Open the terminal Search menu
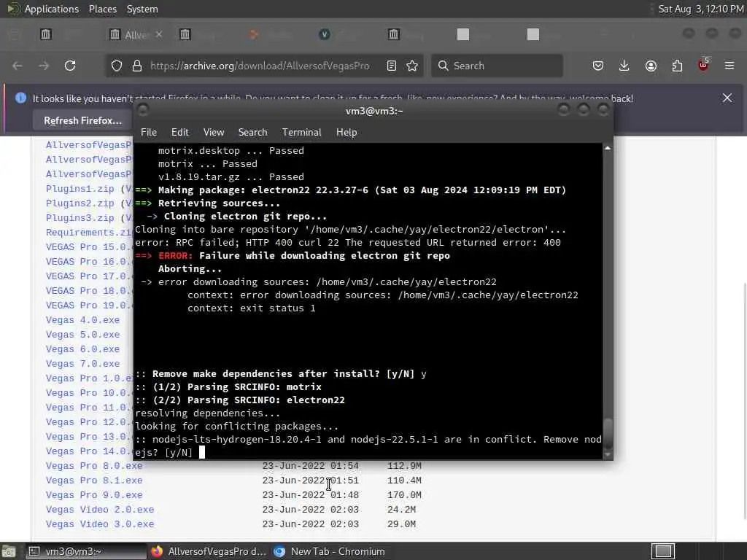The height and width of the screenshot is (560, 747). coord(252,133)
